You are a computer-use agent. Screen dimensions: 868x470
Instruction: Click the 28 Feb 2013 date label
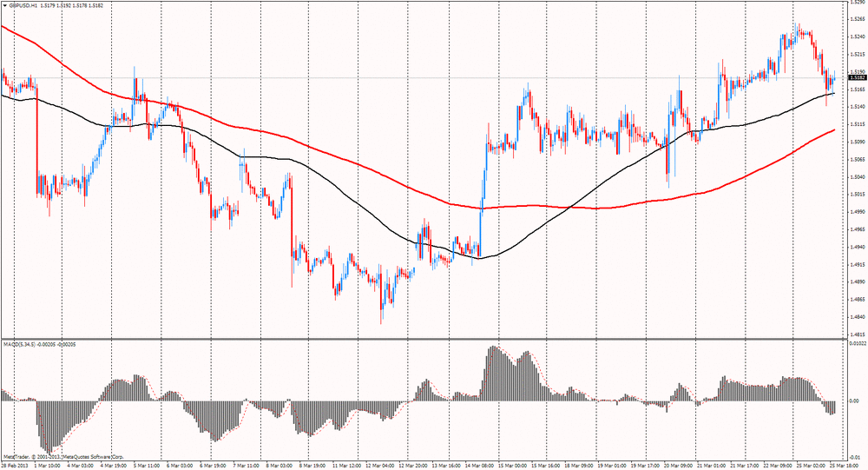(x=13, y=466)
